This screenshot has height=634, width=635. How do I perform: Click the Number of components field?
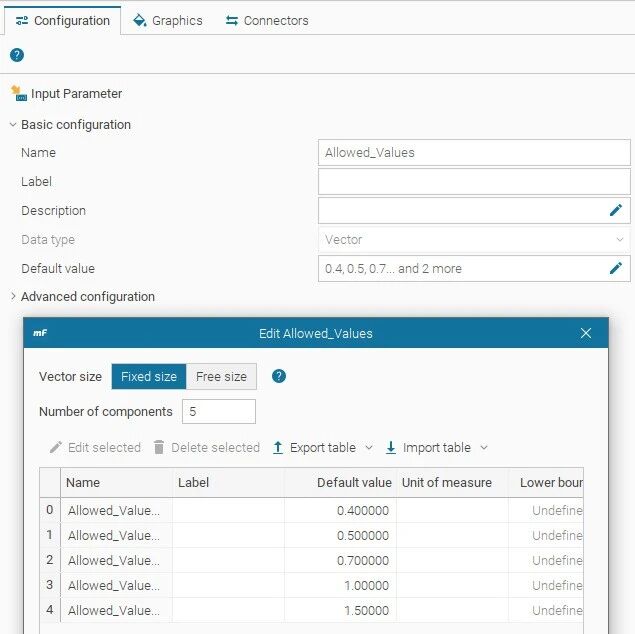tap(219, 411)
